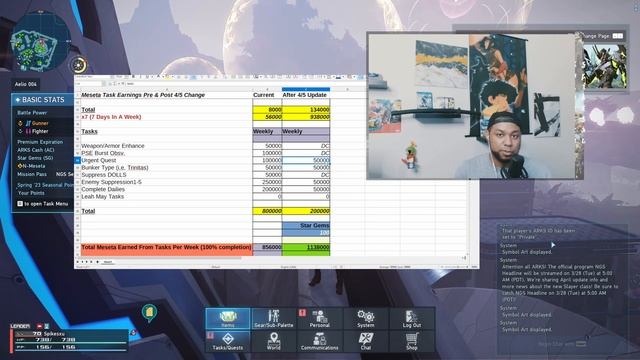The height and width of the screenshot is (360, 640).
Task: Click the green speech-bubble marker icon
Action: 149,313
